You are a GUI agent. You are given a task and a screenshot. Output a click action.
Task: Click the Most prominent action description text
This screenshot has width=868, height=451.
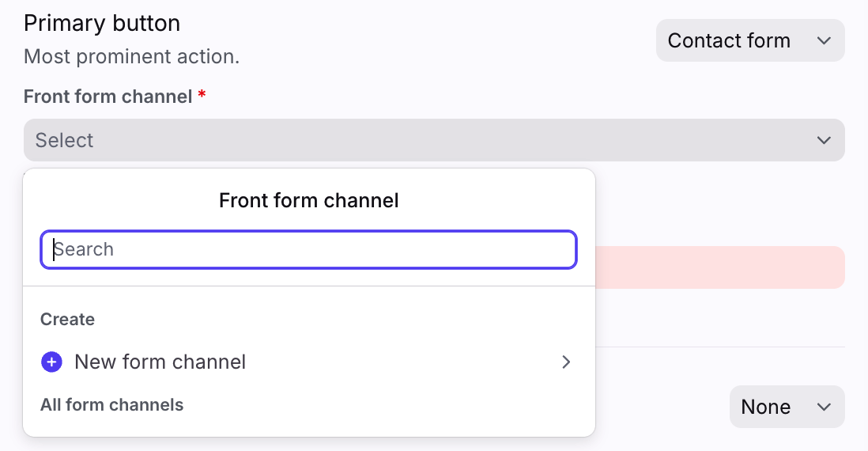[131, 57]
